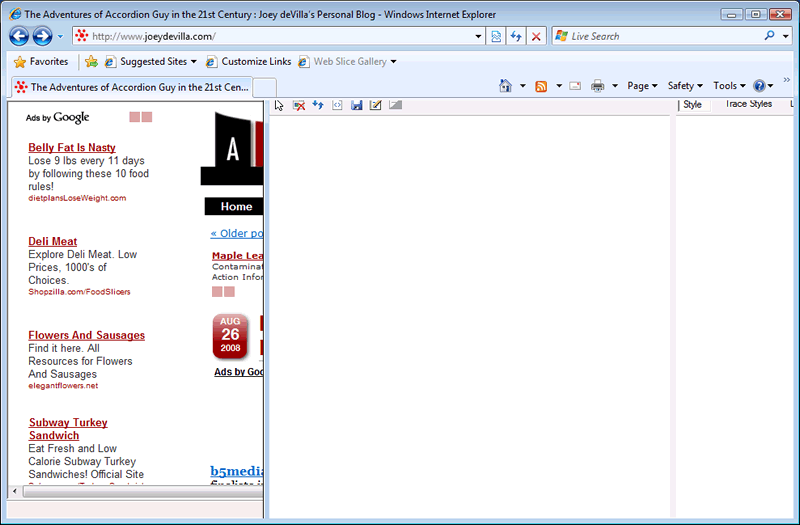
Task: Open the search provider dropdown arrow
Action: pyautogui.click(x=786, y=36)
